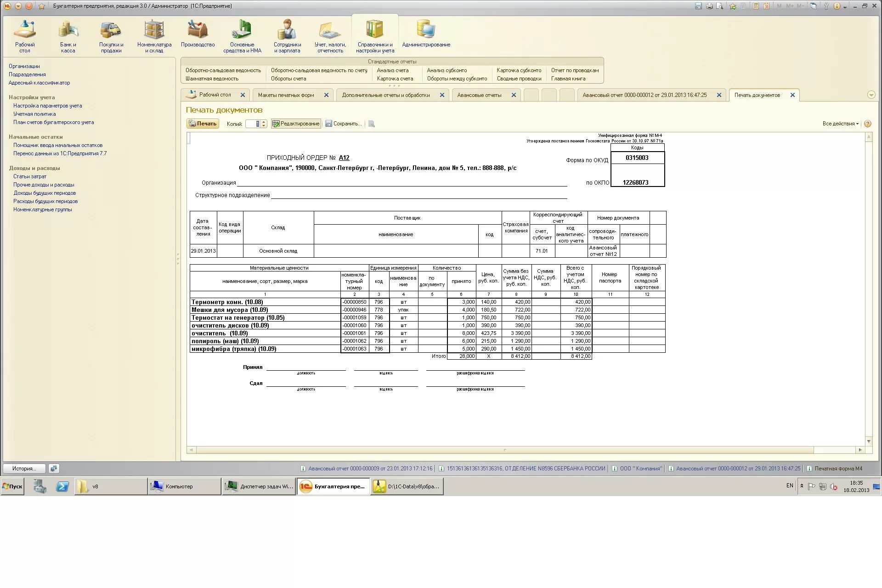Image resolution: width=882 pixels, height=588 pixels.
Task: Toggle the Редактирование edit mode button
Action: point(296,124)
